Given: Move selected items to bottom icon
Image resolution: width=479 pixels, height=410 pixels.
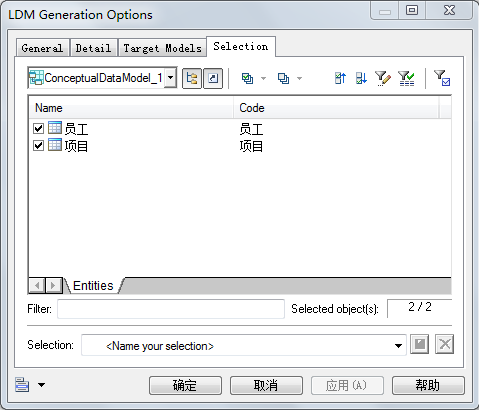Looking at the screenshot, I should 361,79.
